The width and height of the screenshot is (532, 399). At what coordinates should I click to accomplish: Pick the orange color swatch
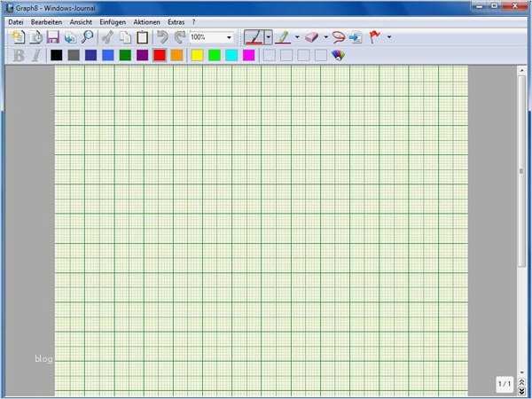[x=176, y=55]
